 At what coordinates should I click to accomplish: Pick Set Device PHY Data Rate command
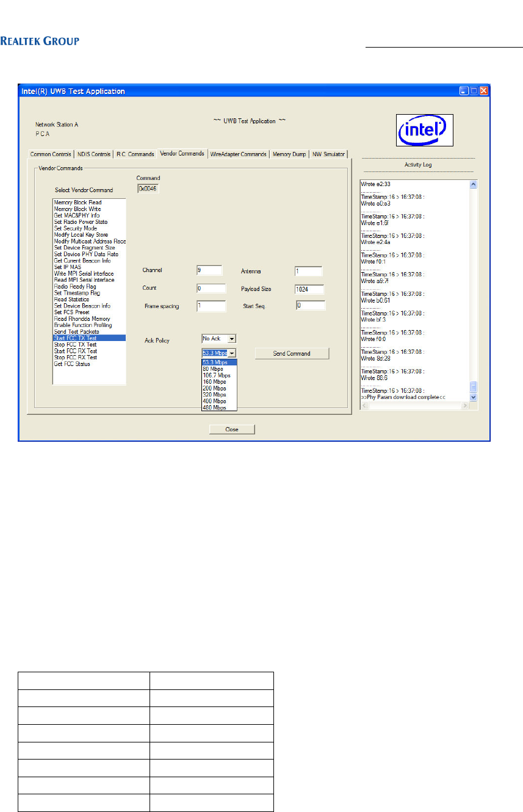point(89,254)
